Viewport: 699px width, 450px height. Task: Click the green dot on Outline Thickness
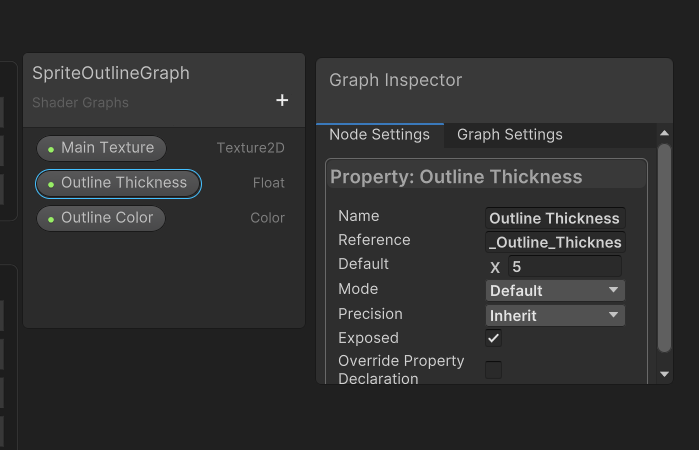(51, 184)
